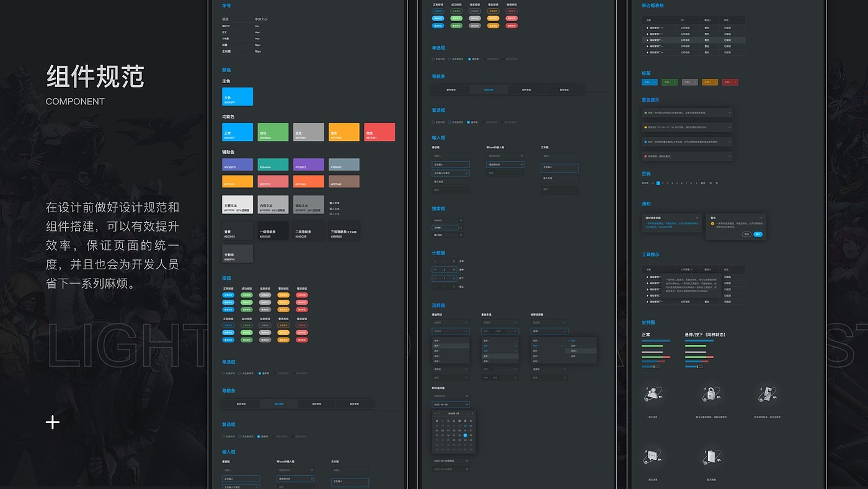
Task: Click the chat-bubble empty-state illustration
Action: [x=653, y=455]
